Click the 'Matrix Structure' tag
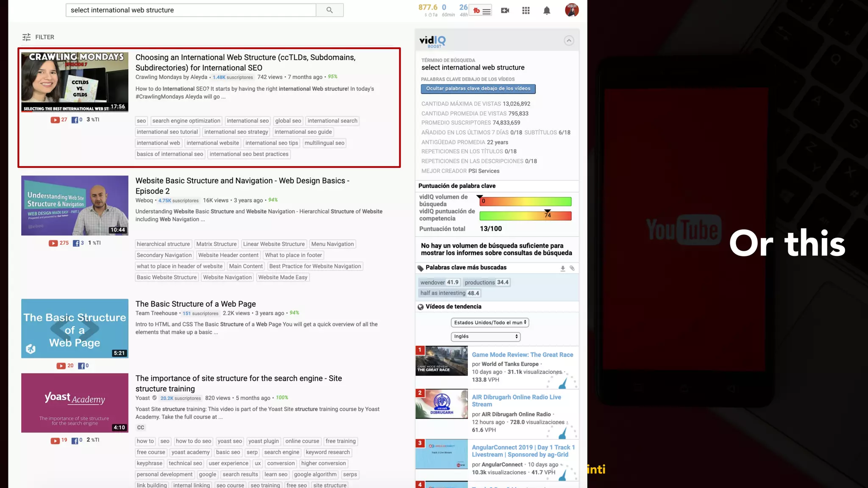The width and height of the screenshot is (868, 488). coord(216,244)
